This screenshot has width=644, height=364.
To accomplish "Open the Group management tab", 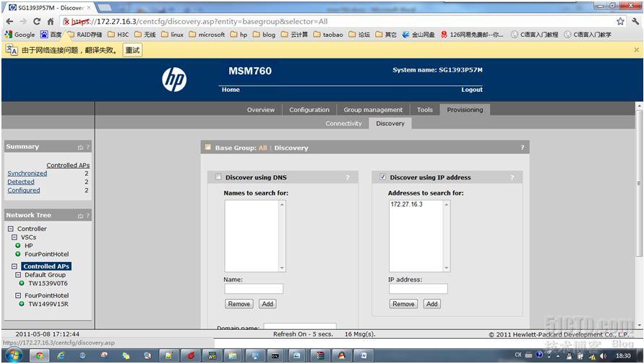I will 373,110.
